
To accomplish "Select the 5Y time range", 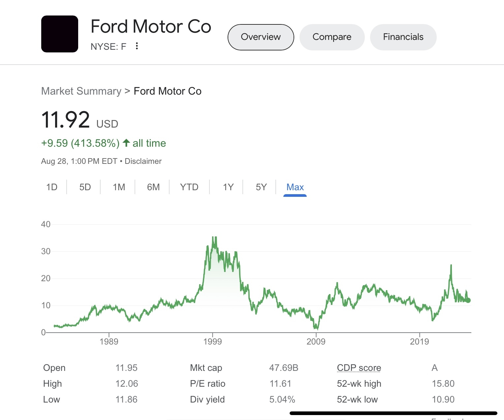I will pyautogui.click(x=261, y=187).
